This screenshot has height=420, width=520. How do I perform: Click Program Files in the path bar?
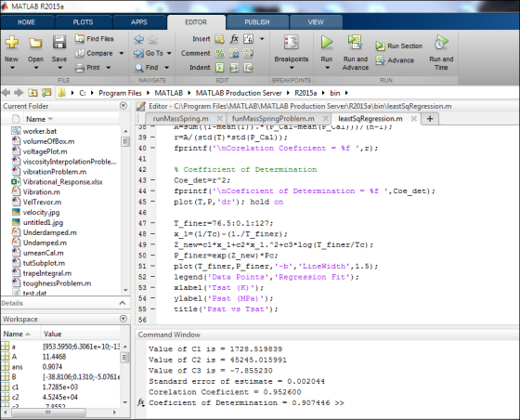point(120,93)
